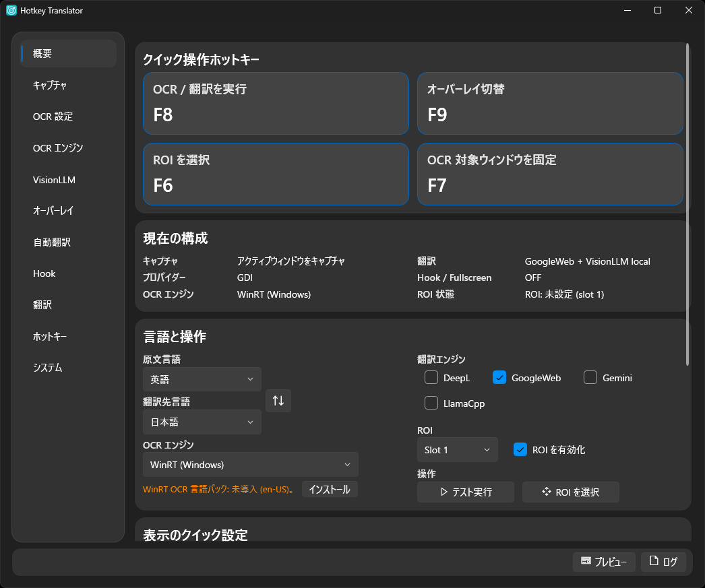Click the ROI を選択 F6 hotkey card
The width and height of the screenshot is (705, 588).
[x=276, y=174]
